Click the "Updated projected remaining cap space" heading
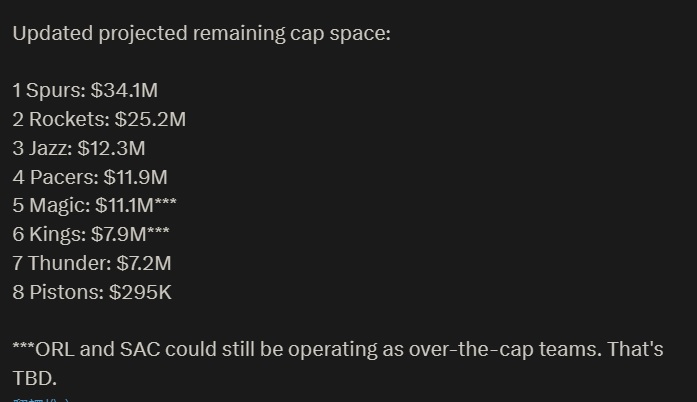 [x=201, y=33]
